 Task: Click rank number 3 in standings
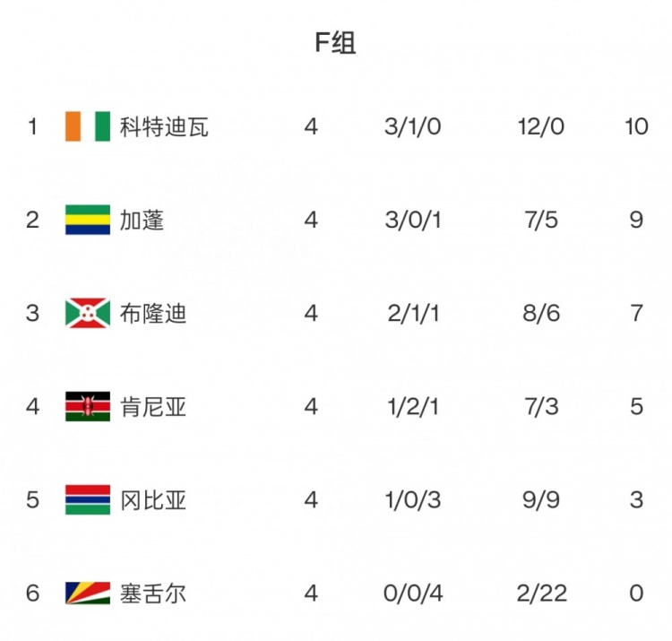[33, 313]
